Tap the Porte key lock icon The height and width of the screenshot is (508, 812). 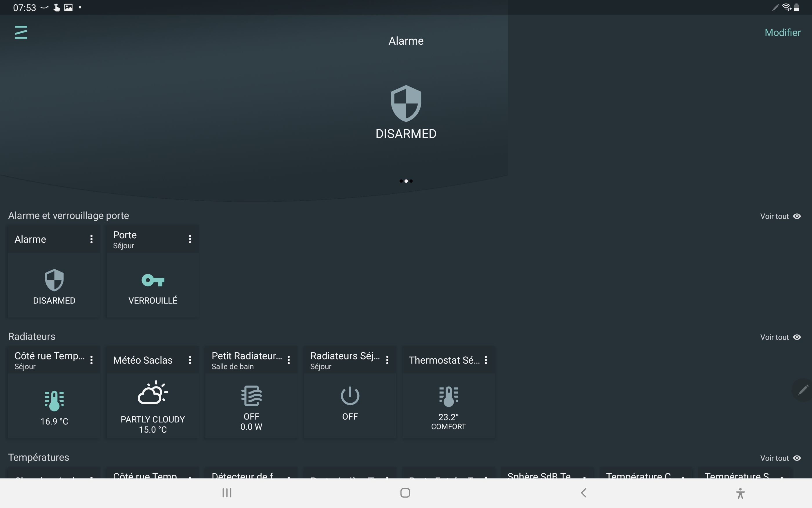tap(153, 280)
